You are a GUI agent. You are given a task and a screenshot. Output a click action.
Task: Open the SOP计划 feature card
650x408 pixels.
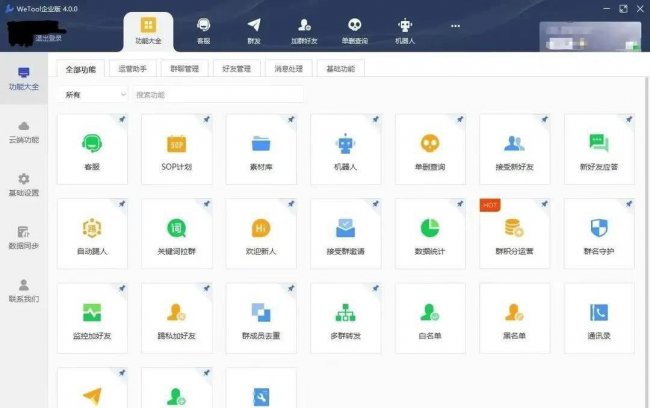pos(177,149)
